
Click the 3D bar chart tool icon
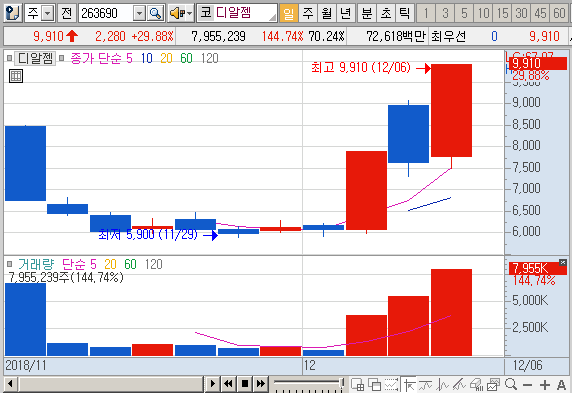coord(476,385)
